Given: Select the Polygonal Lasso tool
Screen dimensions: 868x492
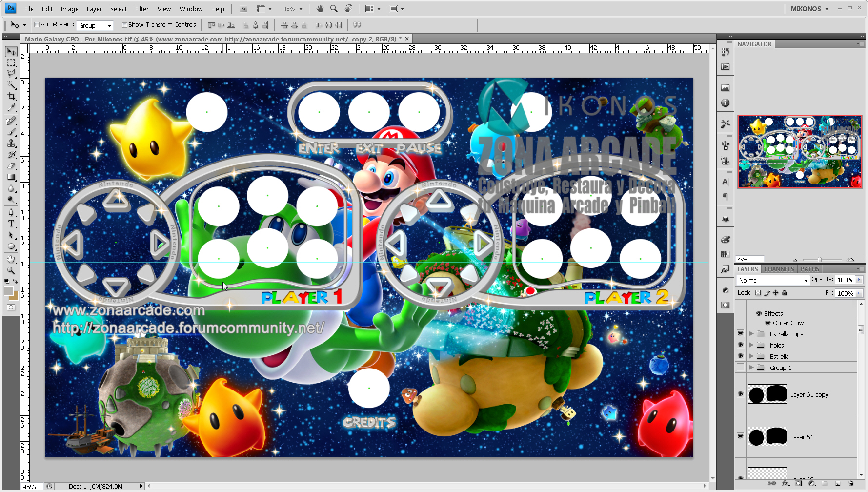Looking at the screenshot, I should (11, 73).
